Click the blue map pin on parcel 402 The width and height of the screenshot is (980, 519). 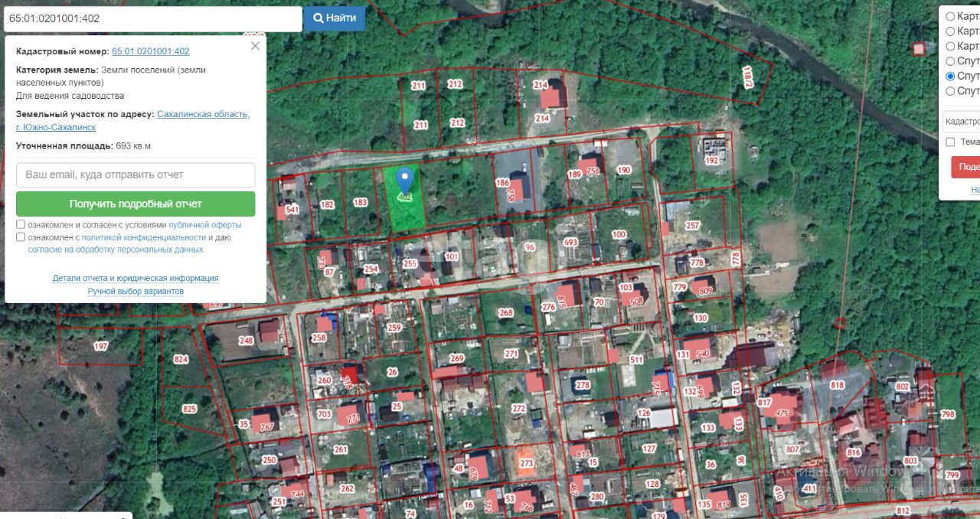tap(405, 181)
